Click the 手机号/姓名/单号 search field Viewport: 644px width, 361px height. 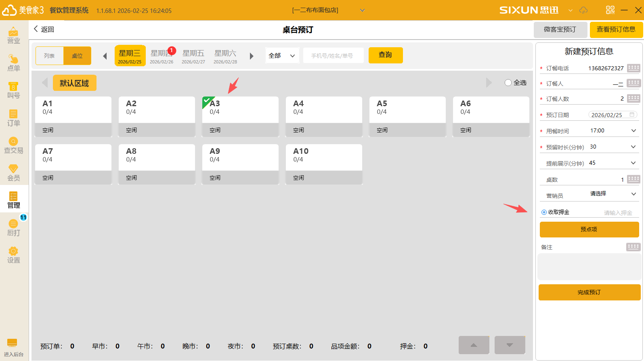(x=333, y=56)
